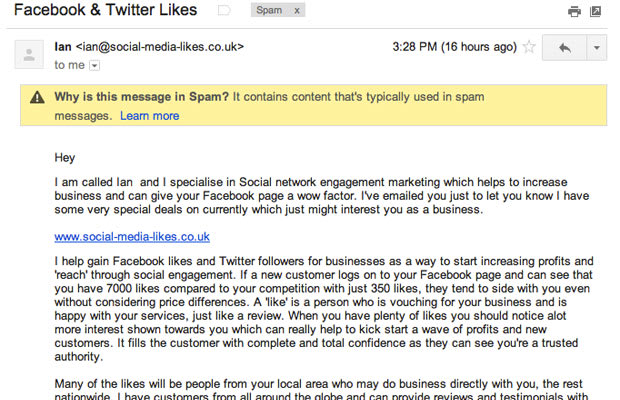
Task: Click the Facebook & Twitter Likes subject
Action: (106, 10)
